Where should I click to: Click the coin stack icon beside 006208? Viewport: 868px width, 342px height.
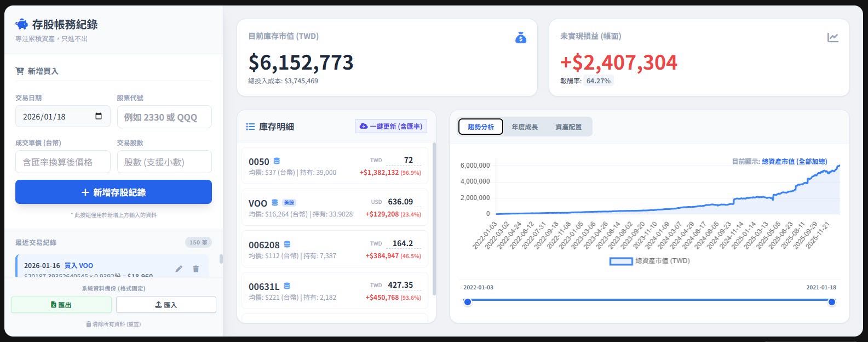287,244
